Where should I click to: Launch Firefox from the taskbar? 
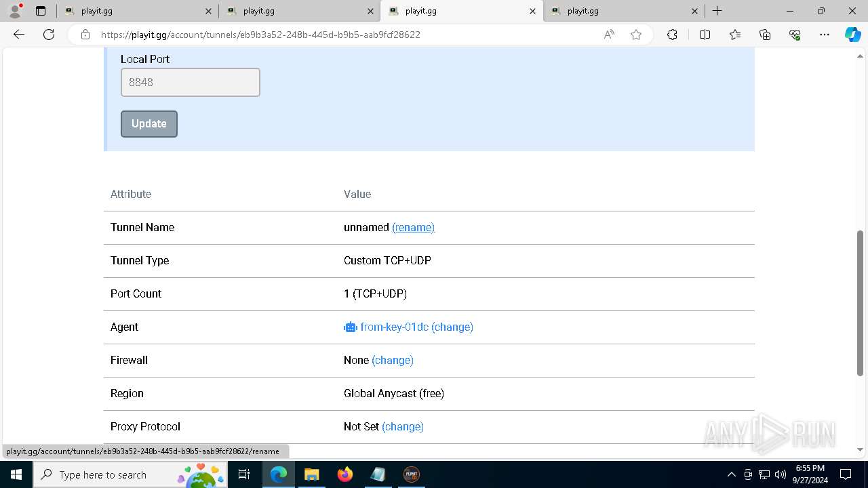click(x=345, y=474)
